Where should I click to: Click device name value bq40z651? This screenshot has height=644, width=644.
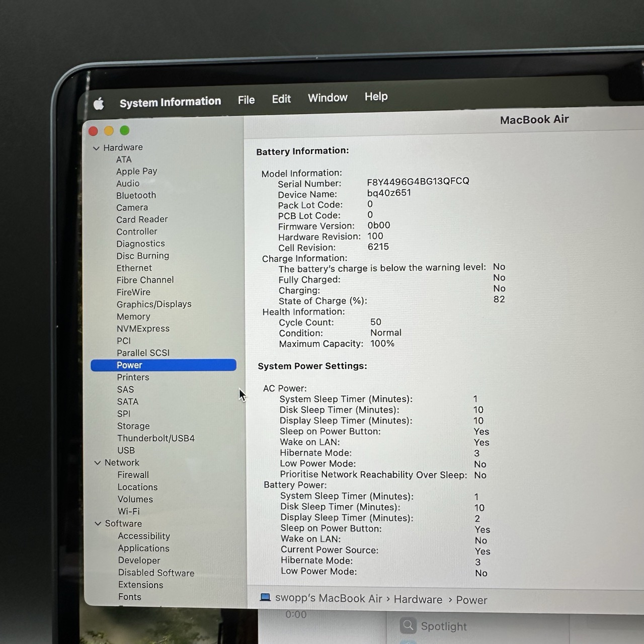tap(389, 193)
